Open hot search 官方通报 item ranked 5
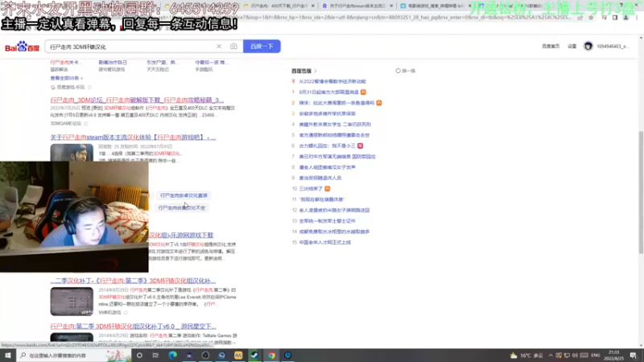The height and width of the screenshot is (362, 644). coord(334,134)
